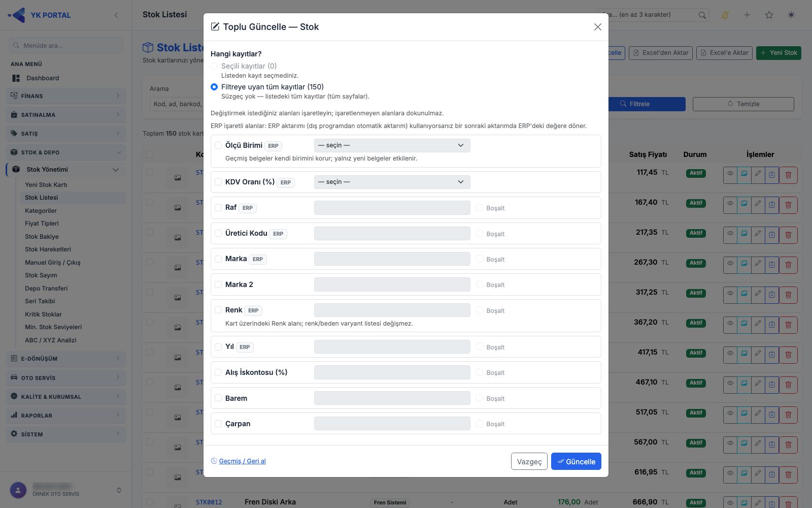Expand the Satınalma sidebar section

(66, 115)
